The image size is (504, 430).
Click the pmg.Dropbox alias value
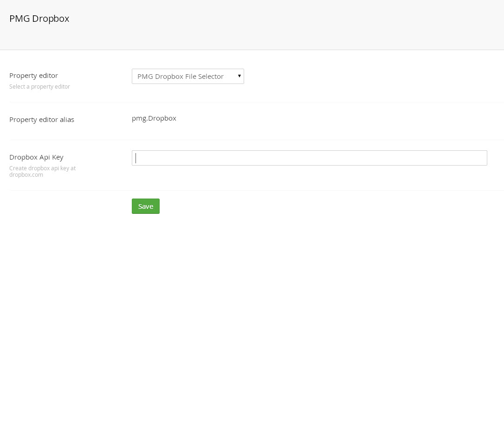(x=154, y=118)
